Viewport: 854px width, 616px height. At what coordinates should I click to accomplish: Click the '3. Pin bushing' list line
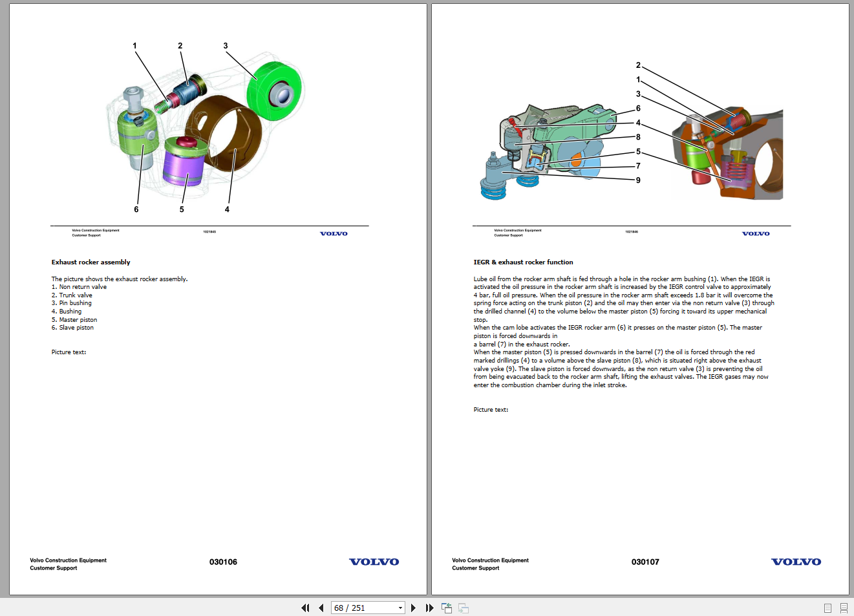(x=71, y=303)
